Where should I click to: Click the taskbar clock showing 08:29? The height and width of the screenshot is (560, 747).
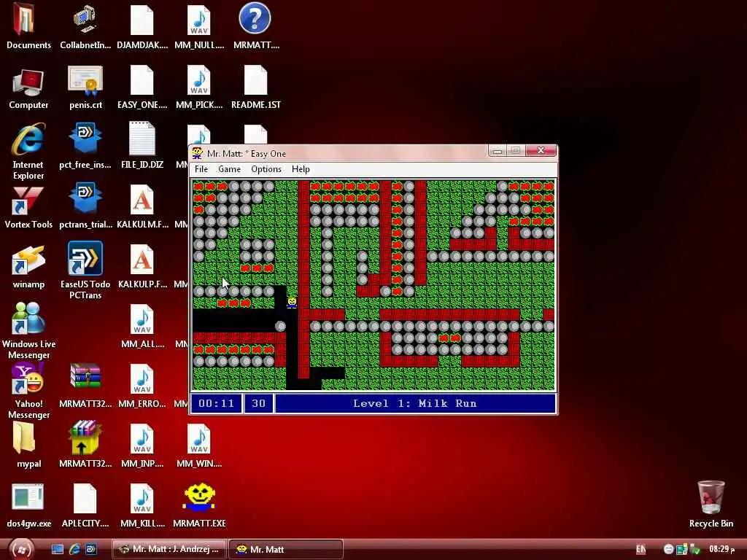(721, 550)
